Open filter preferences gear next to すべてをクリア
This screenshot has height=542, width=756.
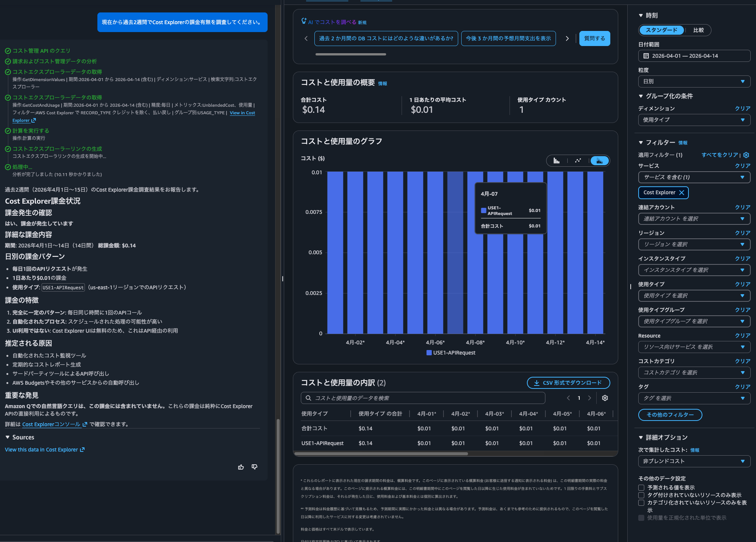click(x=746, y=155)
